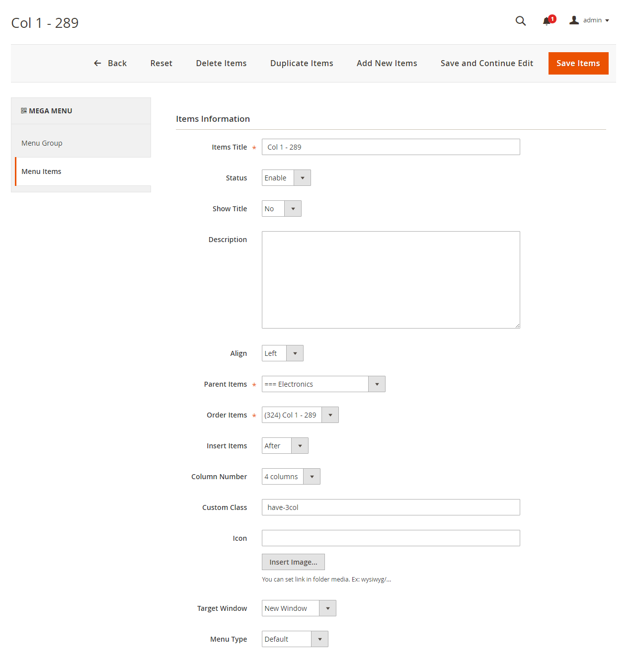The height and width of the screenshot is (672, 631).
Task: Open the Menu Group tab
Action: click(x=81, y=143)
